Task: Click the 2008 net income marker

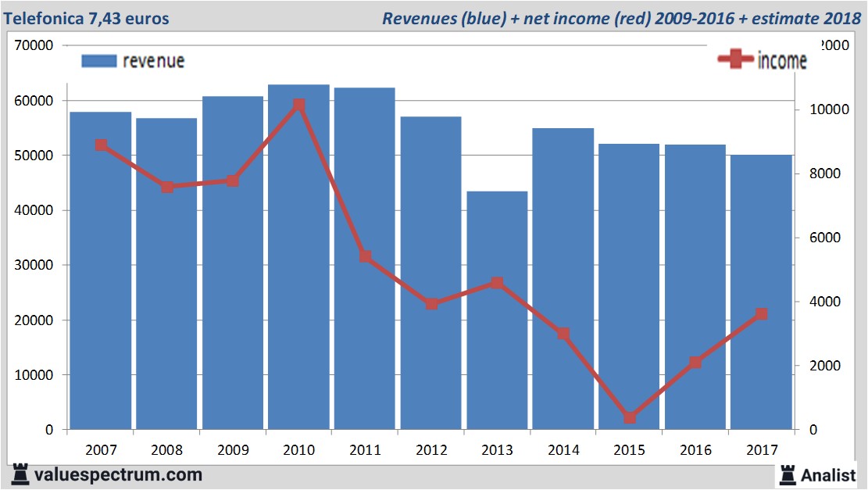Action: 167,187
